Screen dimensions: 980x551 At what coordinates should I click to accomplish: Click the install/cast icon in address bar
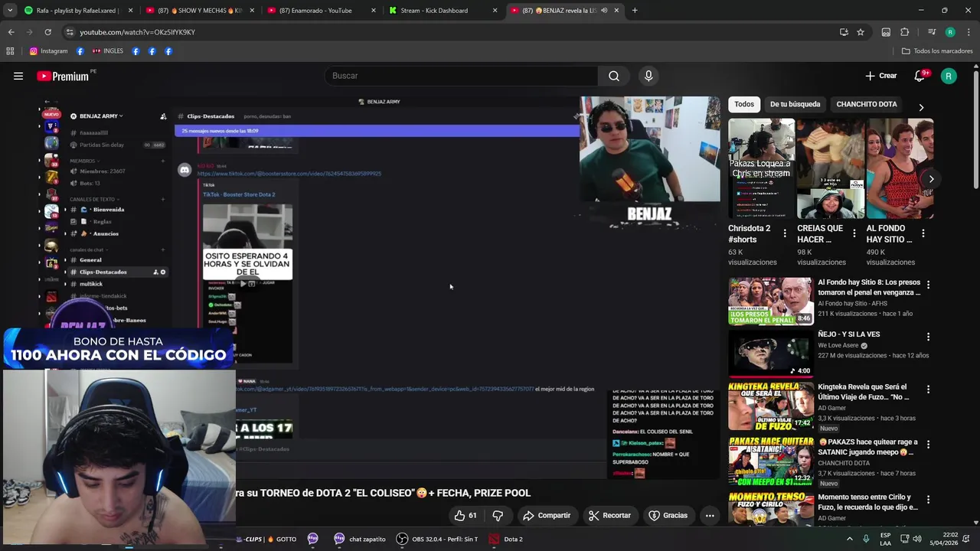tap(844, 32)
